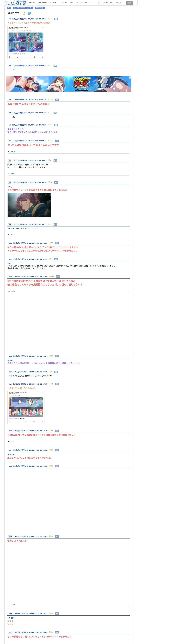Screen dimensions: 194x644
Task: Click reply arrow icon under post 12
Action: click(9, 291)
